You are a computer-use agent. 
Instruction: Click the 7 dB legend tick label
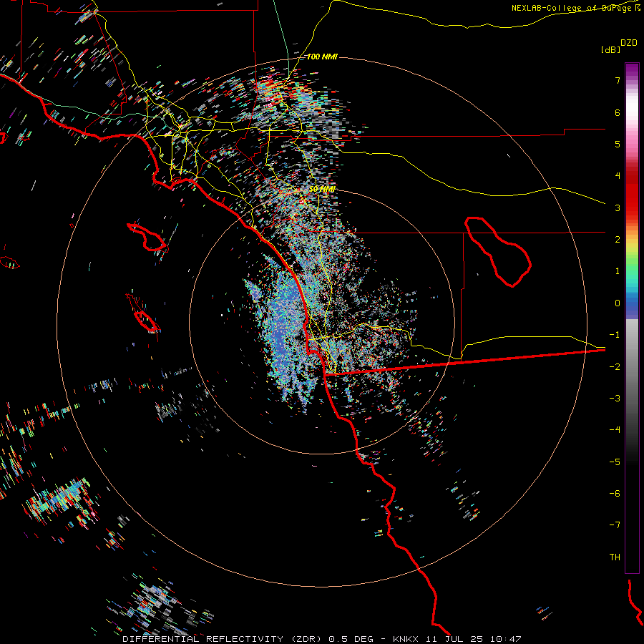click(x=618, y=80)
